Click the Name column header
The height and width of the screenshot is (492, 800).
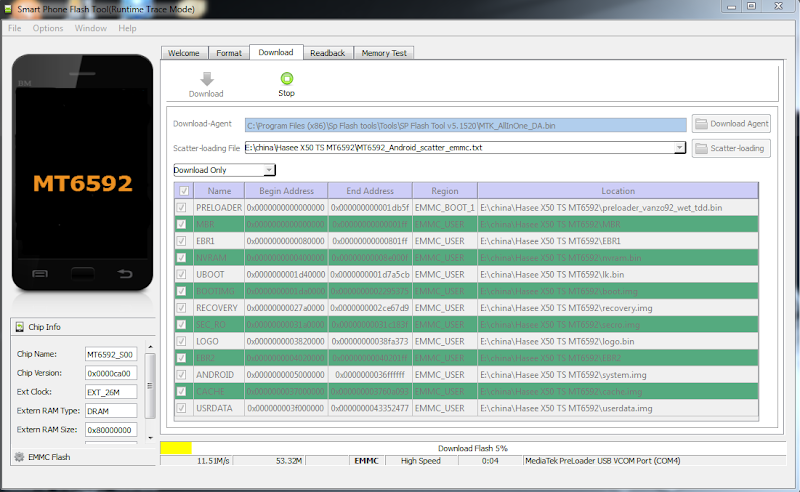[219, 191]
